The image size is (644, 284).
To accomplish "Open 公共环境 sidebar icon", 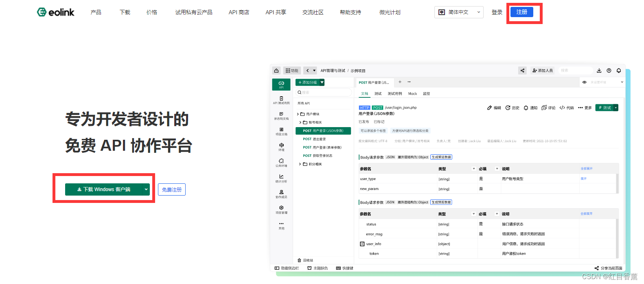I will pos(281,163).
